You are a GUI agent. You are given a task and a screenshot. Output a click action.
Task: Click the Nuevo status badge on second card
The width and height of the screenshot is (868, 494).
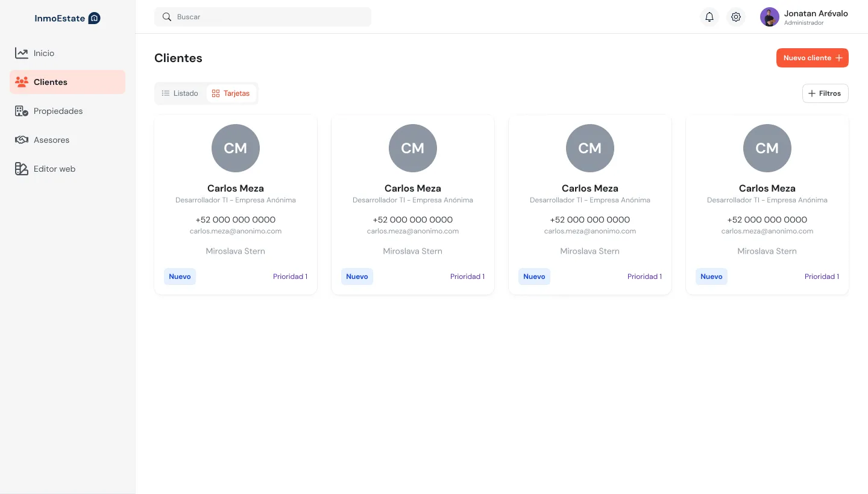click(x=357, y=277)
